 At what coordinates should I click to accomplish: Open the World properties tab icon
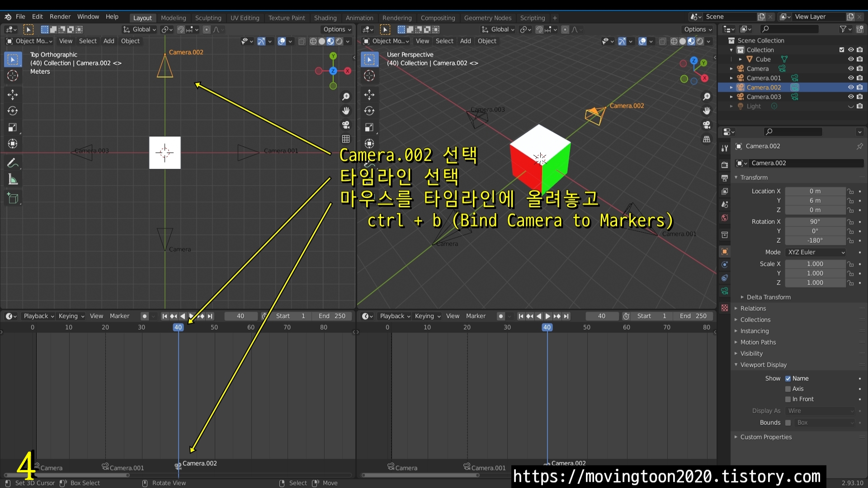tap(725, 218)
